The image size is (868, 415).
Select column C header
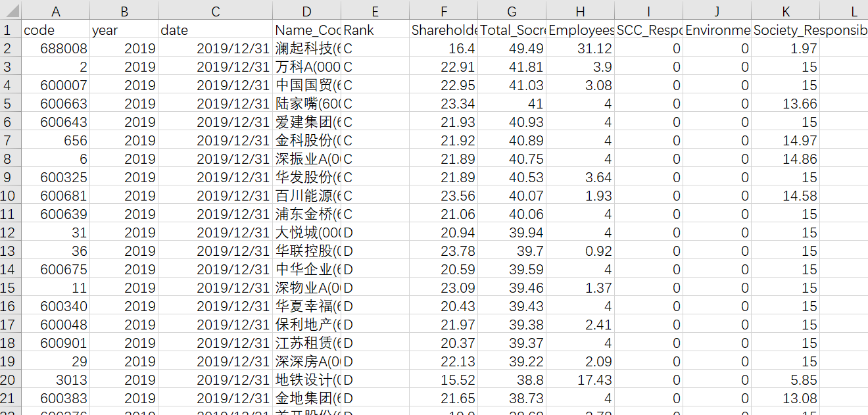click(216, 11)
